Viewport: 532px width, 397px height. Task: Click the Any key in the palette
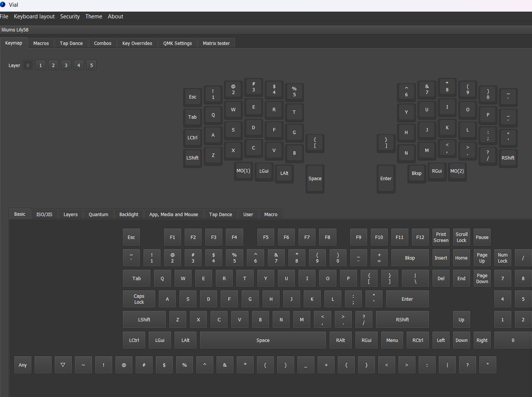(x=23, y=365)
